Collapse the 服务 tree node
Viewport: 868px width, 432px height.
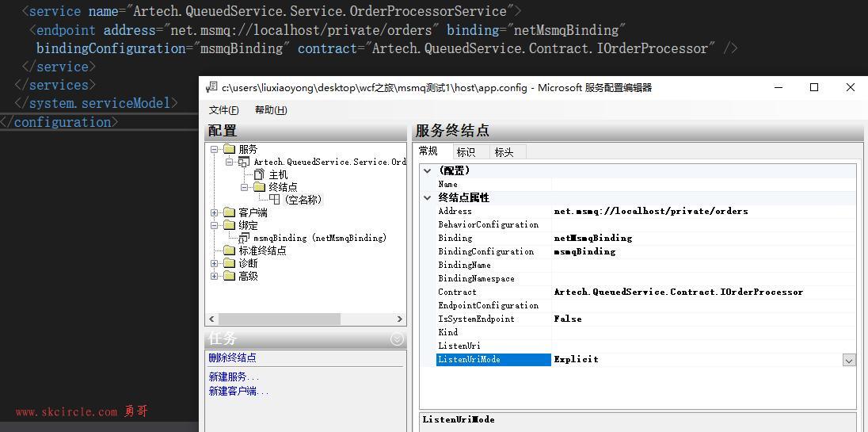[x=215, y=149]
